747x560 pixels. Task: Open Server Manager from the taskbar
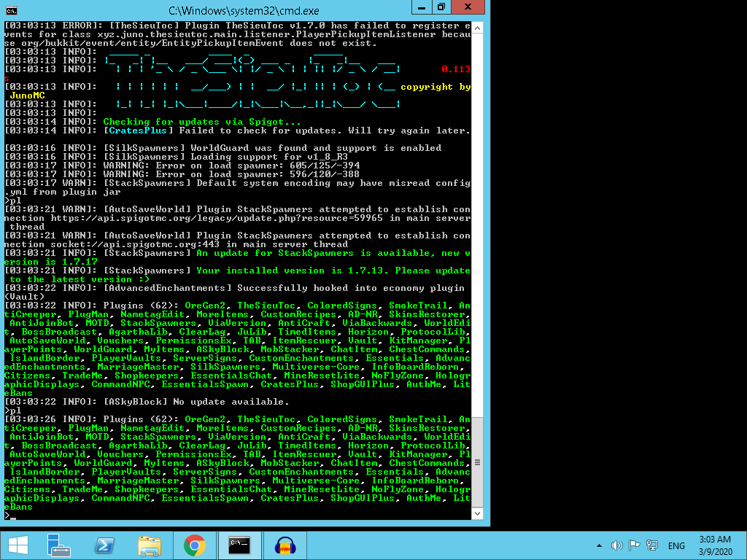(x=59, y=545)
